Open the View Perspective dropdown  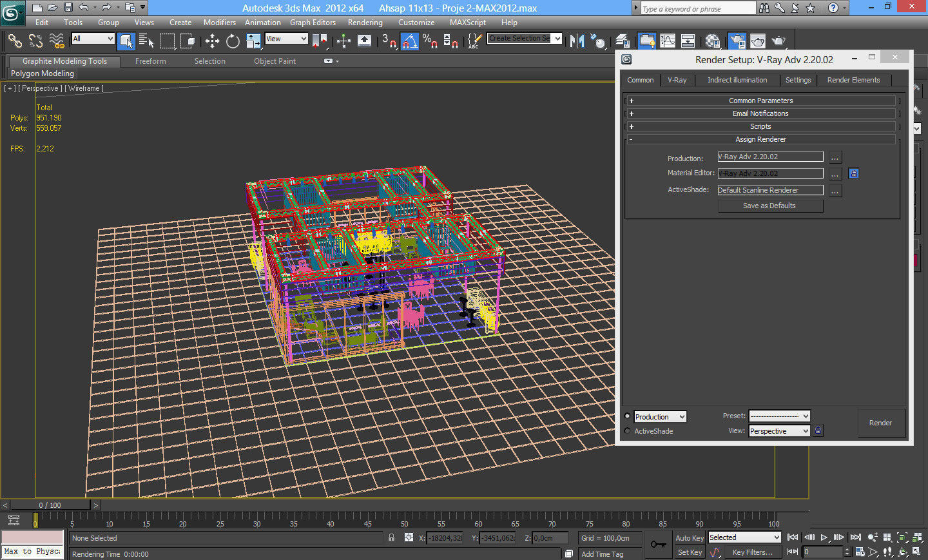coord(779,431)
